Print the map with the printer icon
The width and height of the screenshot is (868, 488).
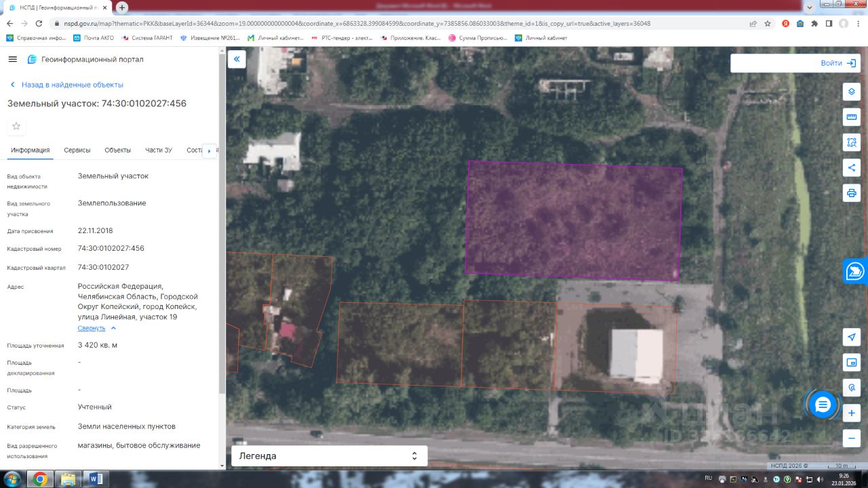[x=852, y=193]
